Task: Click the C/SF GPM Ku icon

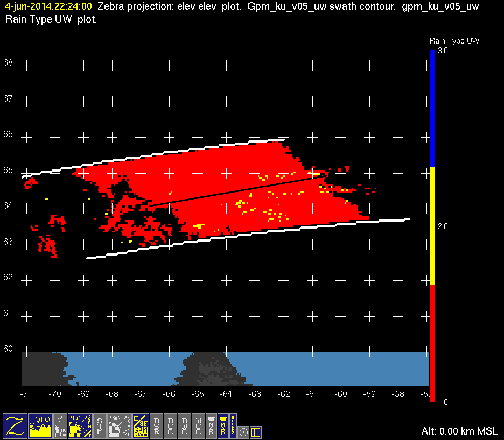Action: pyautogui.click(x=140, y=425)
